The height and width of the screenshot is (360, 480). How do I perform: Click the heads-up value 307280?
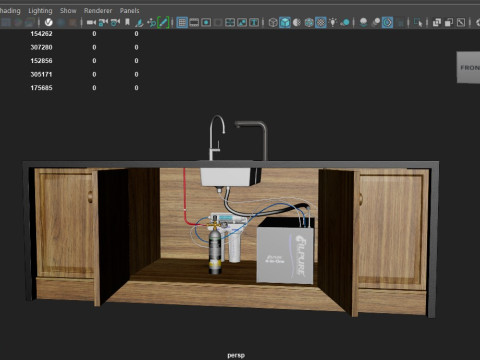tap(41, 47)
